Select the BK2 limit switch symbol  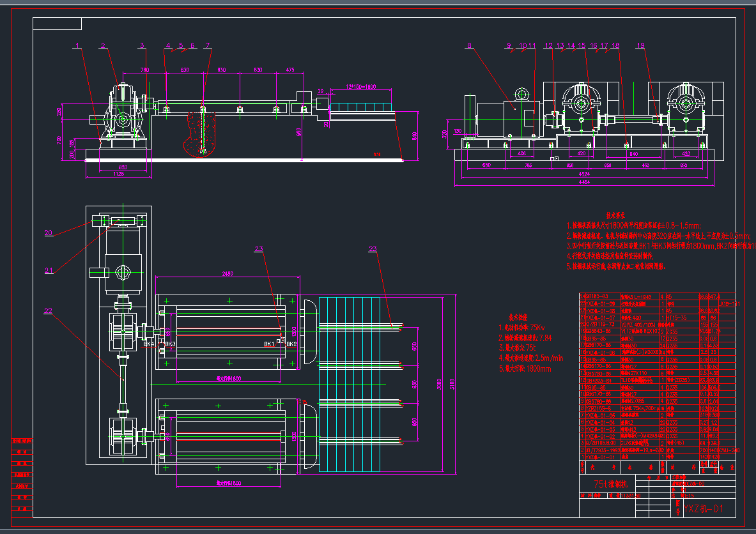coord(291,344)
